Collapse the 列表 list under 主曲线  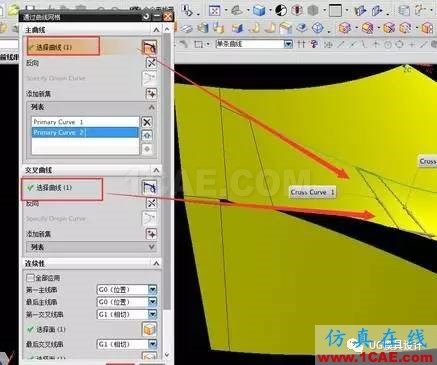click(152, 107)
